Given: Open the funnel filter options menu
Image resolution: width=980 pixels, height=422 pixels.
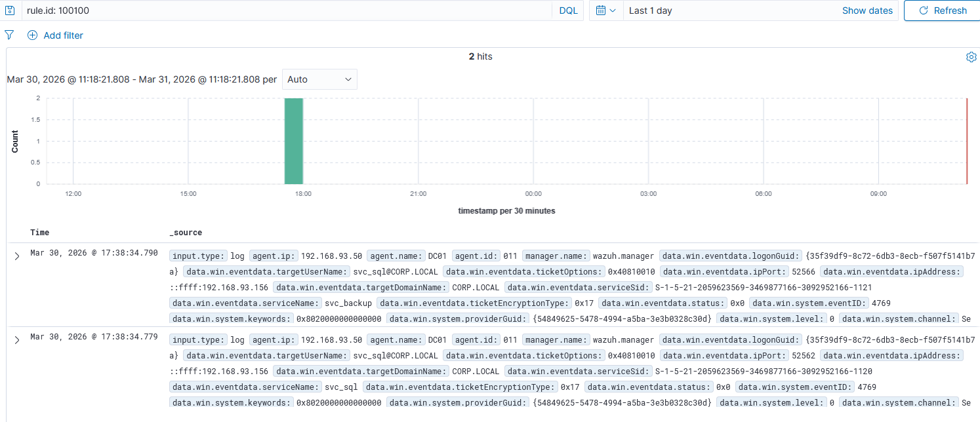Looking at the screenshot, I should pyautogui.click(x=9, y=35).
